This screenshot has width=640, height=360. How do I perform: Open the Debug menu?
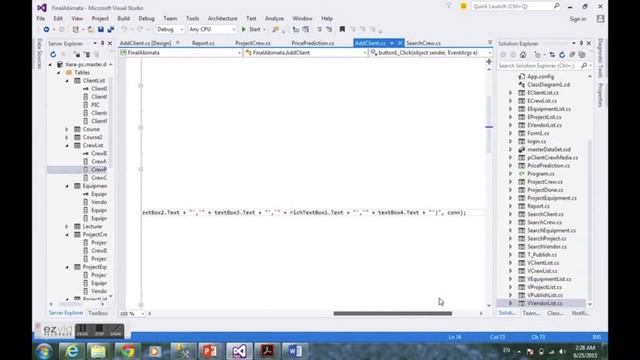(x=146, y=18)
